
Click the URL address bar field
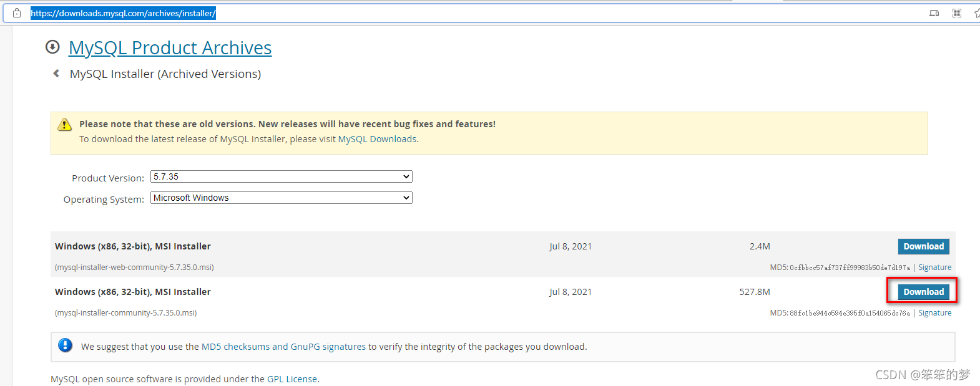[474, 13]
